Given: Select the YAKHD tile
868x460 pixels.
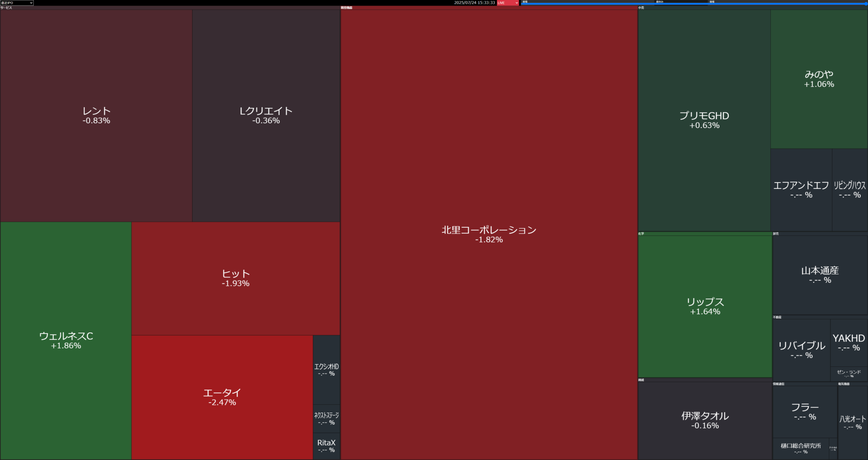Looking at the screenshot, I should coord(849,343).
